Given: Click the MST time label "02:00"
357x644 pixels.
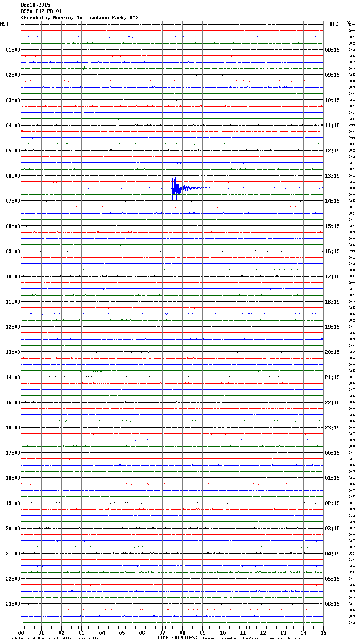Looking at the screenshot, I should point(13,75).
